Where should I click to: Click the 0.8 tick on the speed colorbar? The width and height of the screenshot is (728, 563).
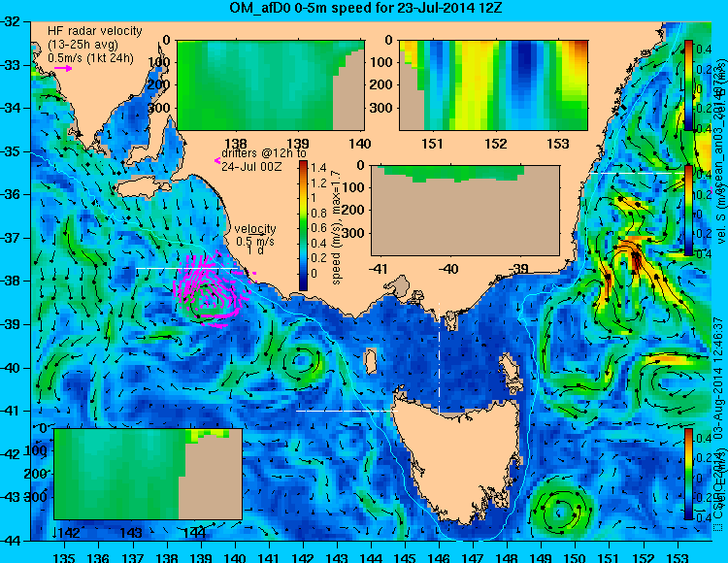click(x=318, y=213)
